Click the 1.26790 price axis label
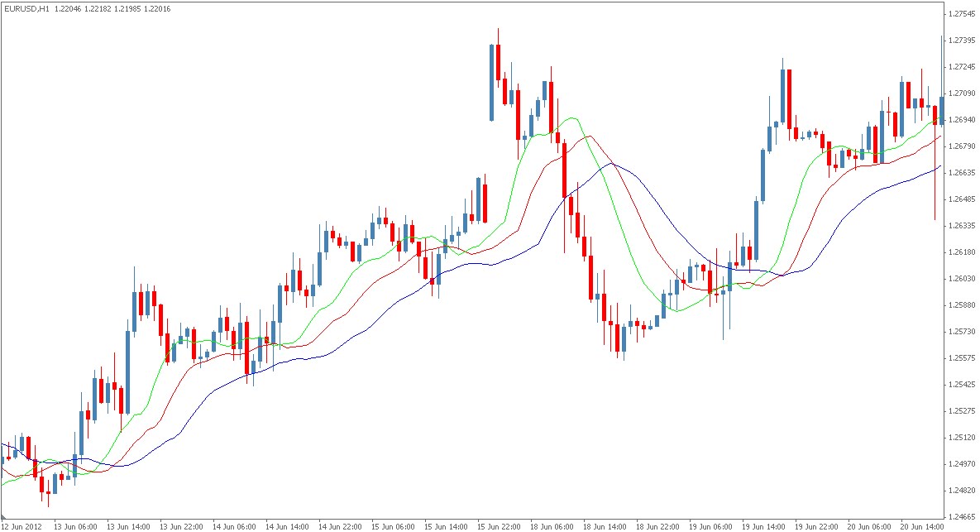Viewport: 980px width, 532px height. point(962,146)
